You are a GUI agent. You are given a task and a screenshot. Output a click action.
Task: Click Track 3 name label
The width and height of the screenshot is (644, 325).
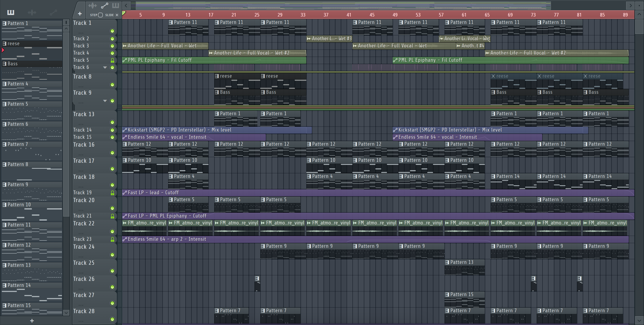(81, 46)
